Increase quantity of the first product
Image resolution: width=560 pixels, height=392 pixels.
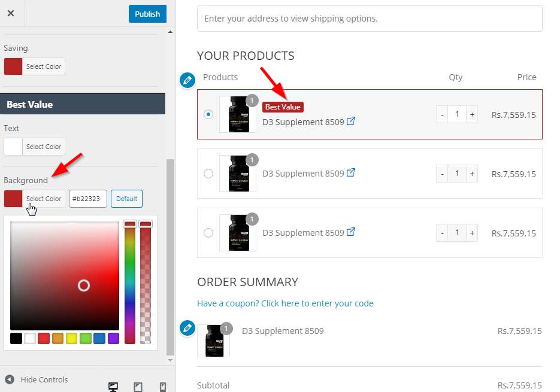click(x=472, y=114)
